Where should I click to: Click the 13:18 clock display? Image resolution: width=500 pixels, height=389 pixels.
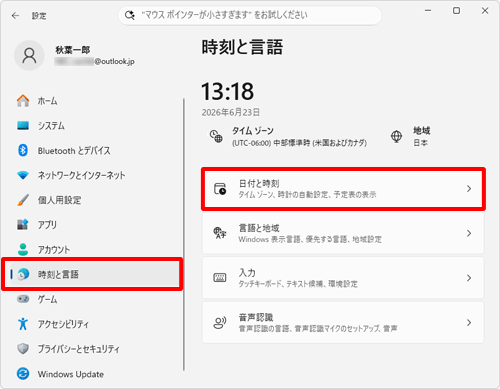[227, 91]
